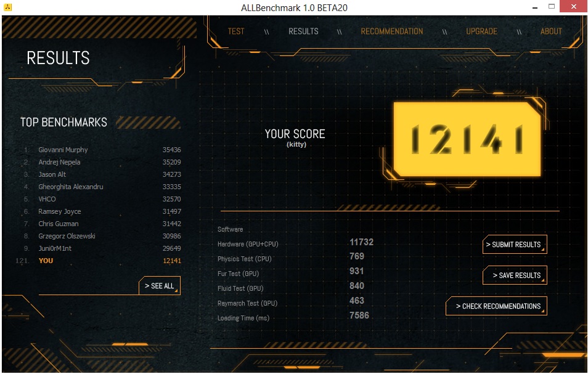Click the score 32570

(172, 200)
